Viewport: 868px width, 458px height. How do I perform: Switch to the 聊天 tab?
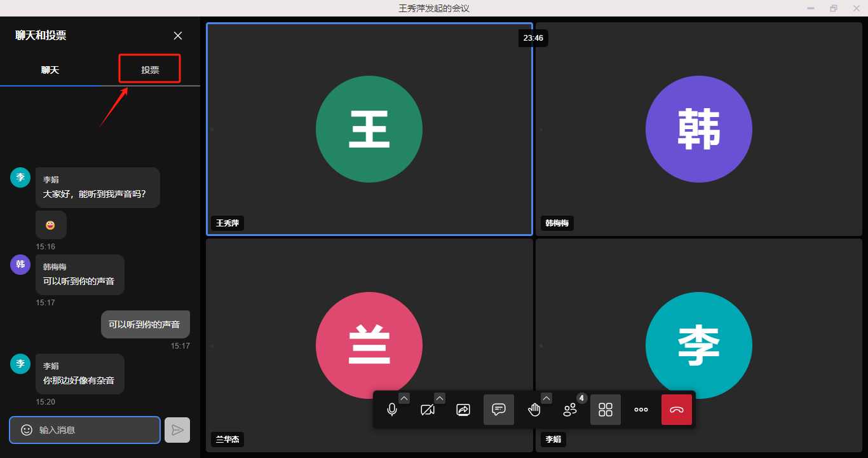click(50, 70)
